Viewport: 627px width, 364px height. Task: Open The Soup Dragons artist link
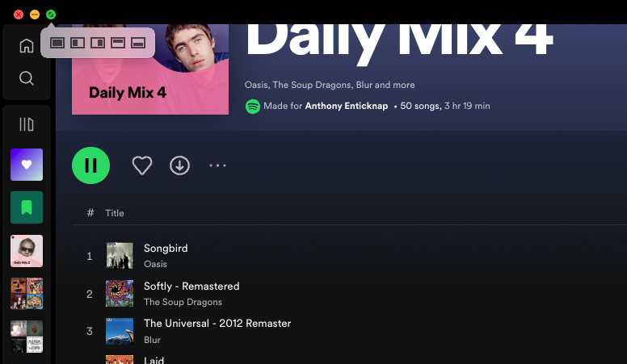coord(183,302)
